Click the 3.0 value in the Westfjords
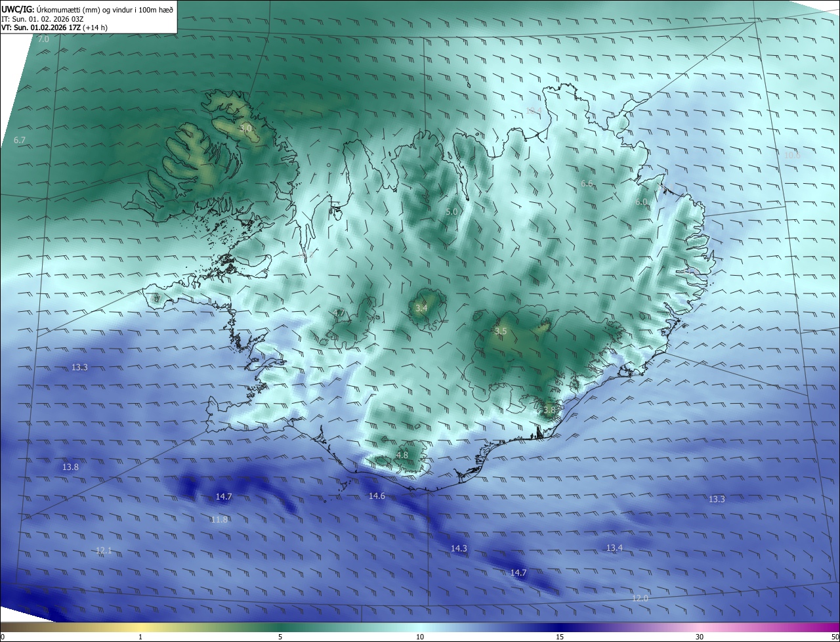840x642 pixels. click(246, 128)
